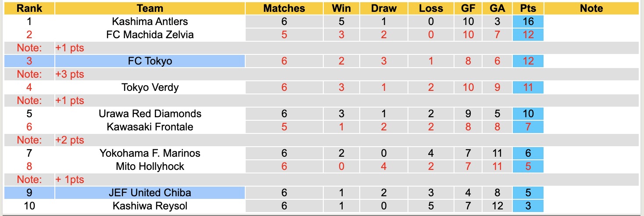Click Kashiwa Reysol team name
The width and height of the screenshot is (644, 216).
pos(150,206)
